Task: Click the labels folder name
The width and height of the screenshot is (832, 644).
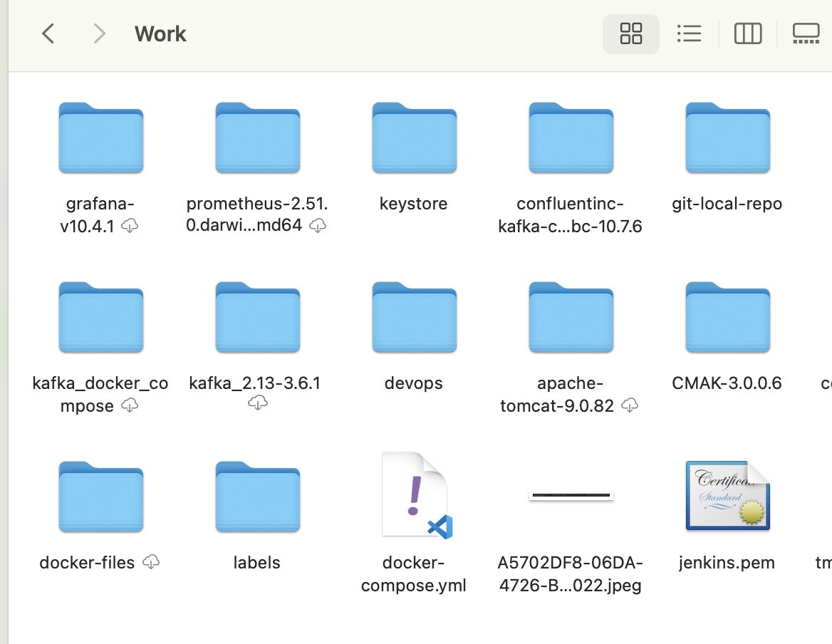Action: (257, 562)
